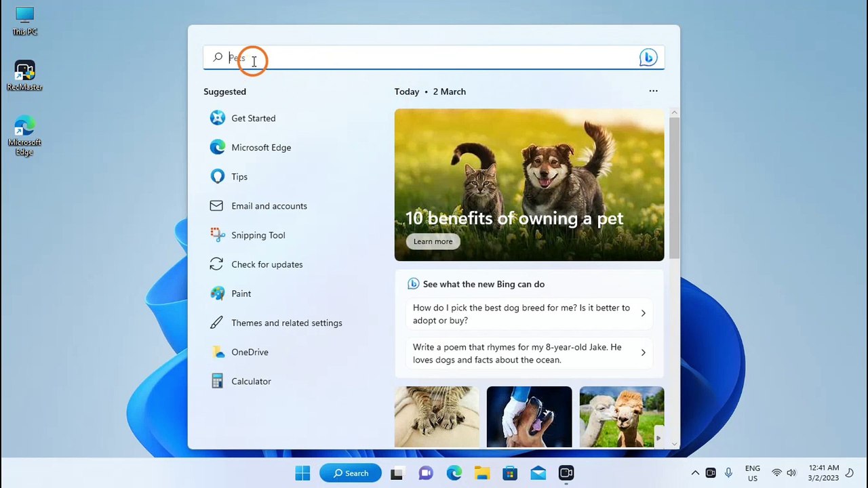The height and width of the screenshot is (488, 868).
Task: Click the microphone icon in system tray
Action: click(728, 473)
